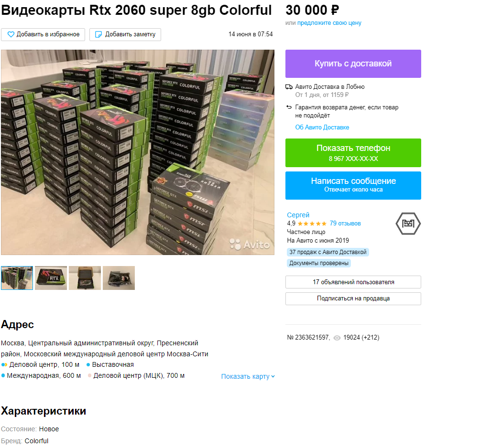
Task: Select the second thumbnail with RTX box
Action: pos(51,278)
